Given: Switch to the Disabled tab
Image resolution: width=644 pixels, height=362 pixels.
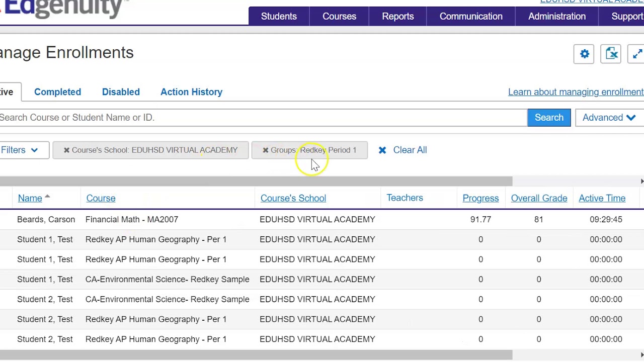Looking at the screenshot, I should click(x=121, y=92).
